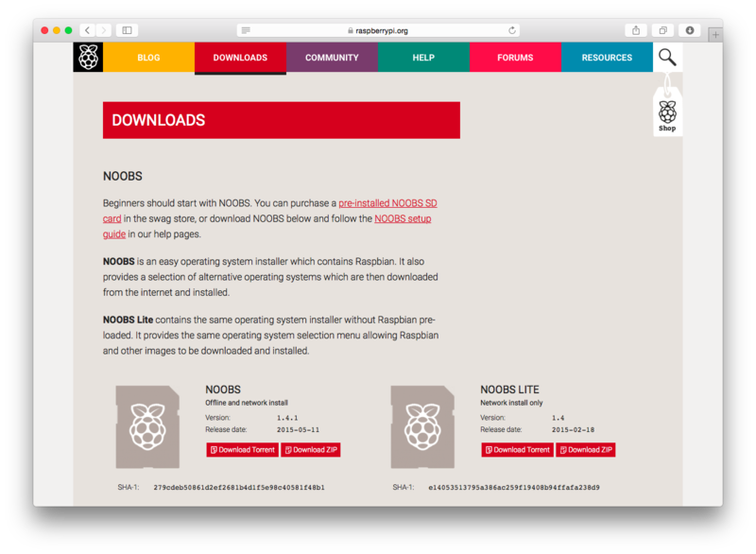Open the Safari Share button

pos(636,30)
